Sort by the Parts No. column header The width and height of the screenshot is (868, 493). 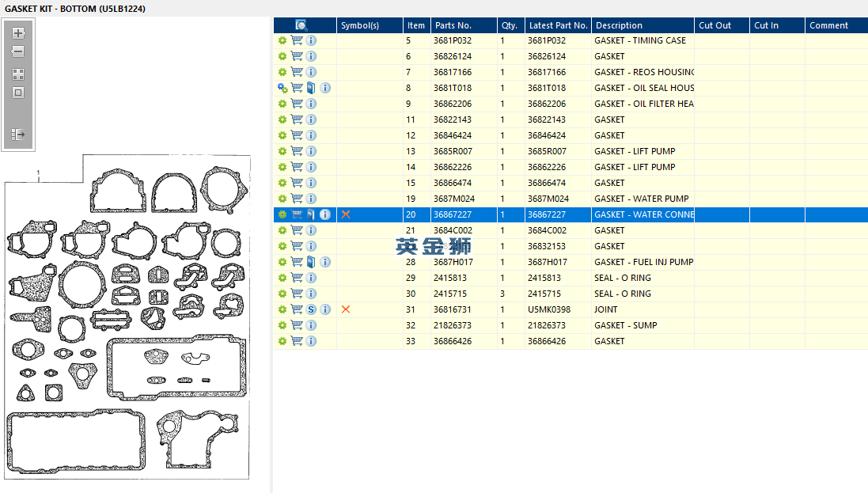pos(464,25)
